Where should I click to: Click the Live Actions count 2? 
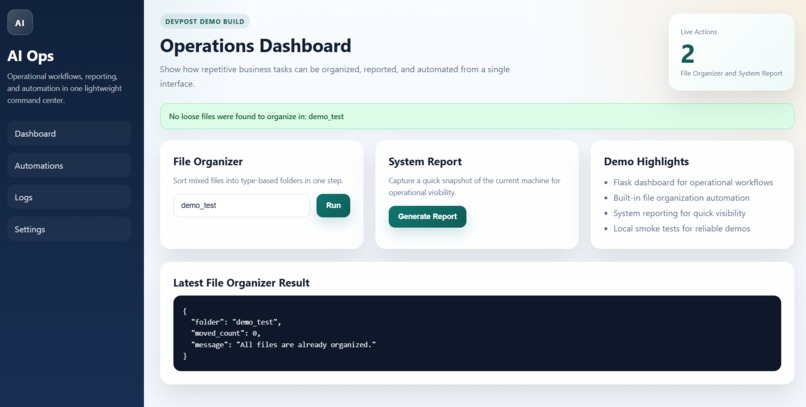click(x=687, y=54)
